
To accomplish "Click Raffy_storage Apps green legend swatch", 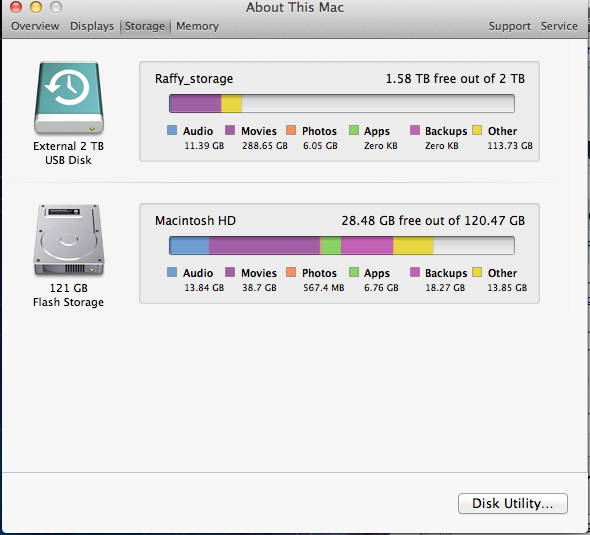I will [x=354, y=130].
